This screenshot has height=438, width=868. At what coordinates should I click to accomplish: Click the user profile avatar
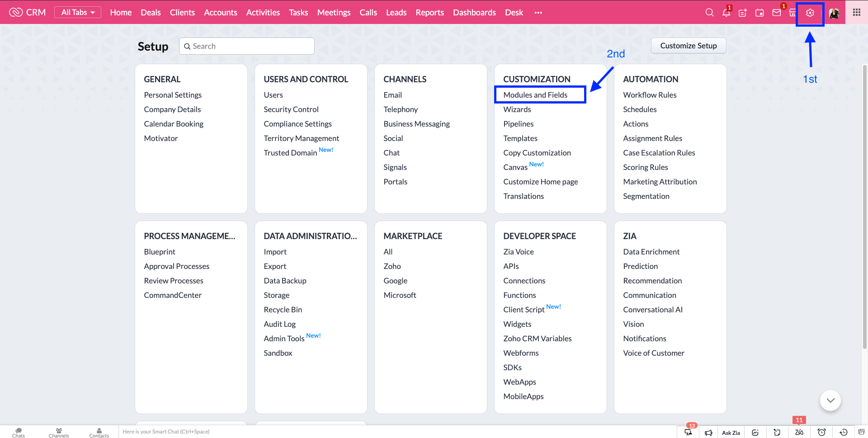tap(834, 13)
